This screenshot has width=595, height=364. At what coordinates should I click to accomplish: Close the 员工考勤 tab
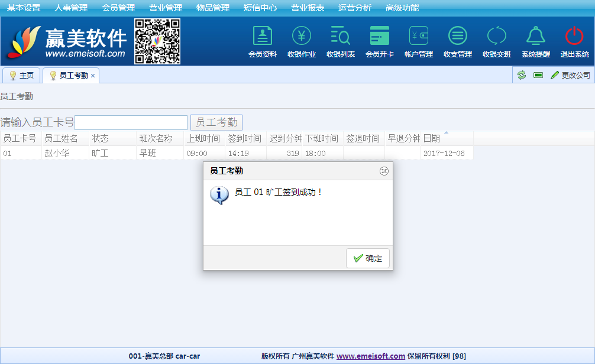93,76
